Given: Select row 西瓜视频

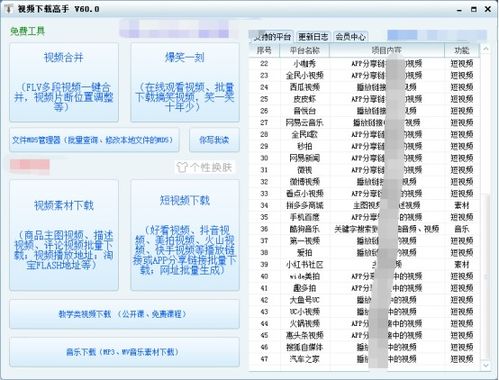Looking at the screenshot, I should (364, 87).
